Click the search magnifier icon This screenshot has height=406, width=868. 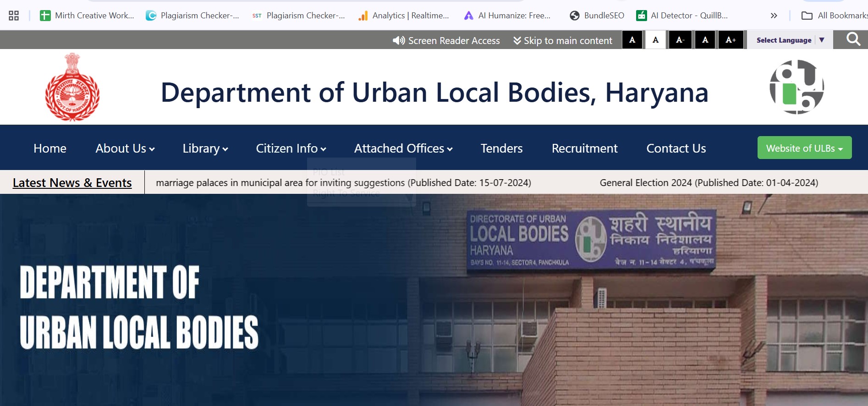tap(853, 39)
